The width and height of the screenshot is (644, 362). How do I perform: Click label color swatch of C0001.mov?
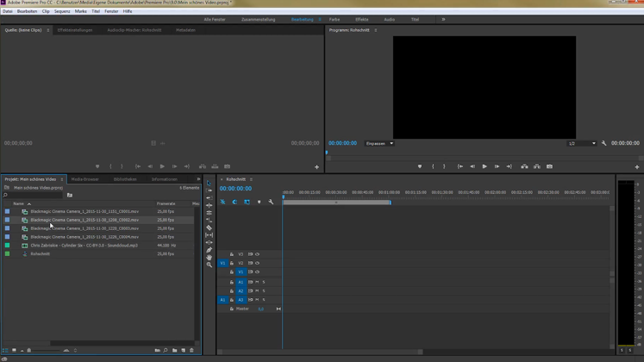coord(7,212)
